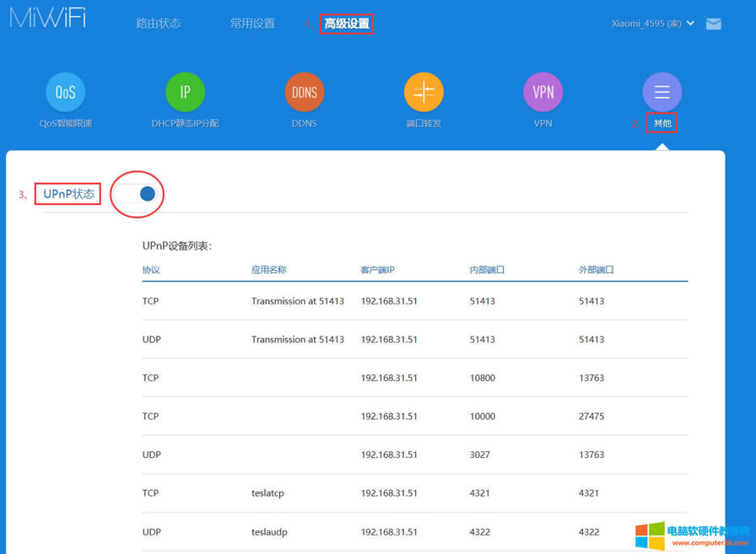Click the UPnP状态 label
756x554 pixels.
click(67, 193)
